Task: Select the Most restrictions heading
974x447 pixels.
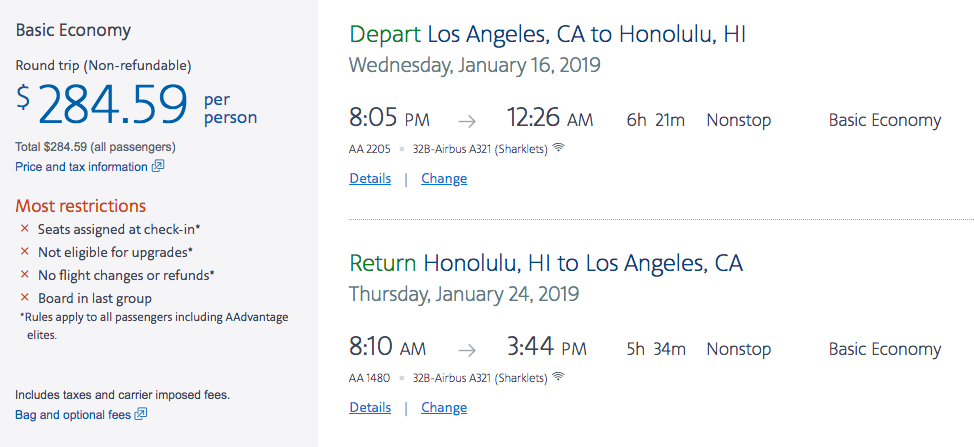Action: point(80,206)
